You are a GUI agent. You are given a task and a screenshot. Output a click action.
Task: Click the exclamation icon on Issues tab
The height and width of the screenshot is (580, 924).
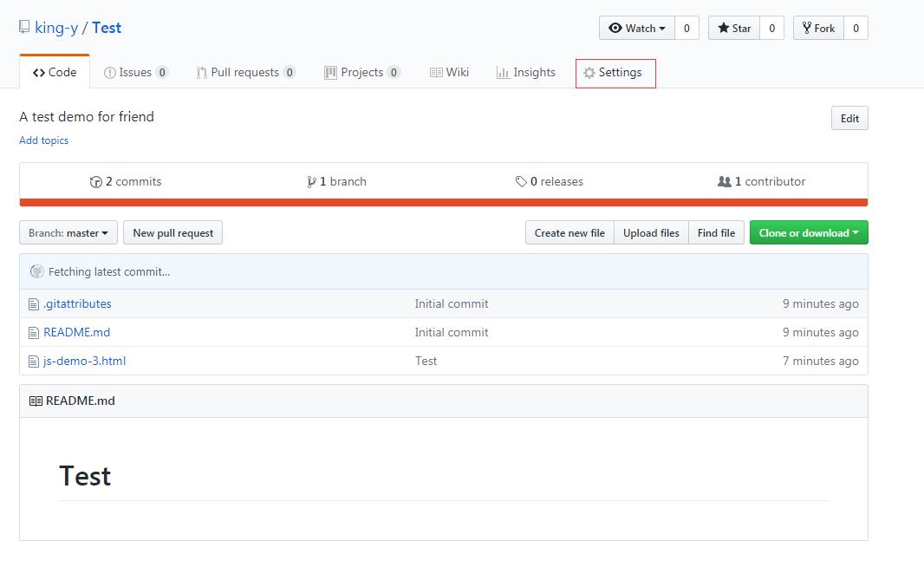tap(109, 73)
